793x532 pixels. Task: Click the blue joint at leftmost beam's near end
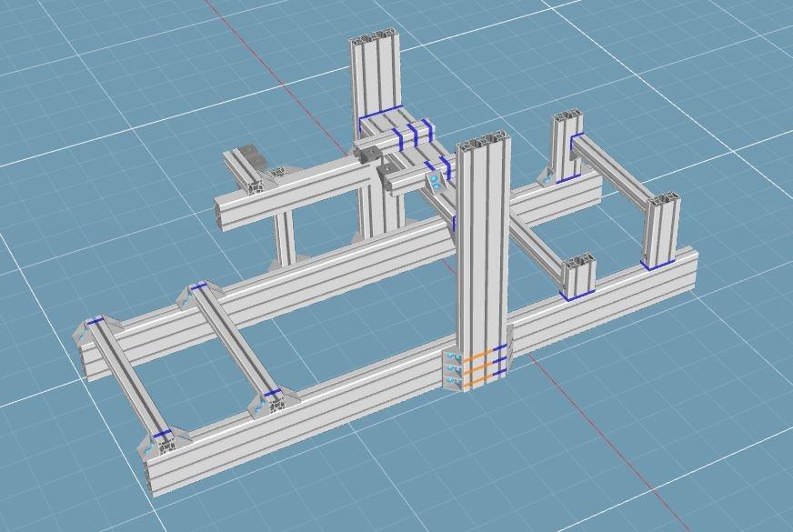pyautogui.click(x=162, y=437)
